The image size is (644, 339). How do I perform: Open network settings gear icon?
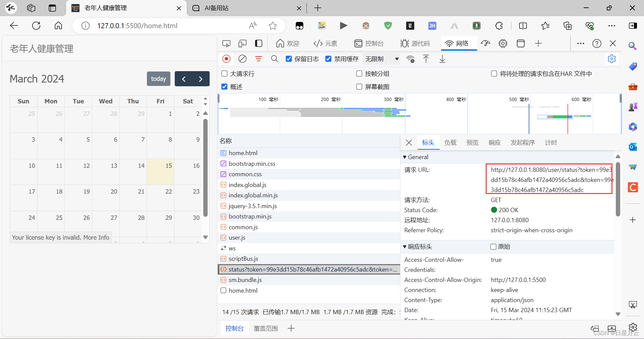point(611,59)
